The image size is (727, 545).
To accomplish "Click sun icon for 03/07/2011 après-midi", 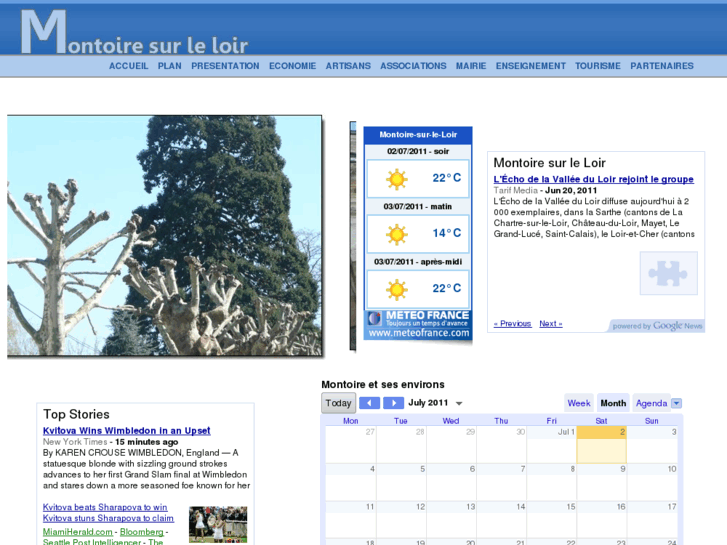I will 396,289.
